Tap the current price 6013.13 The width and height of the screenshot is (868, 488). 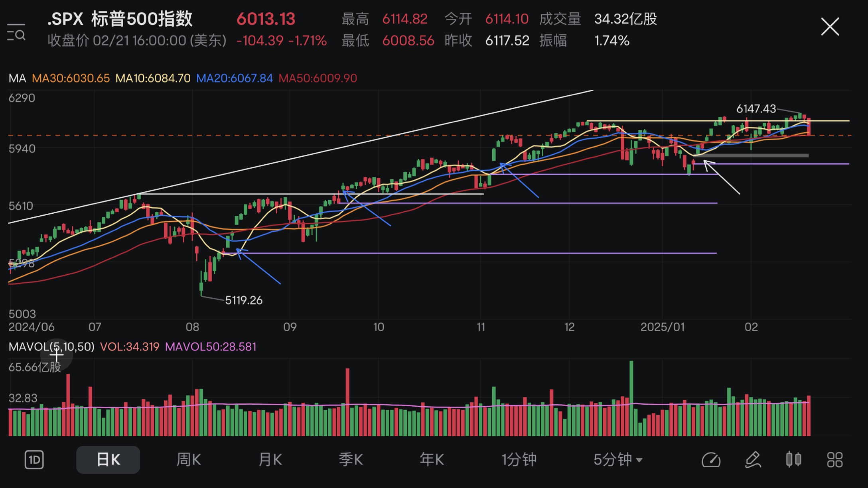tap(266, 19)
